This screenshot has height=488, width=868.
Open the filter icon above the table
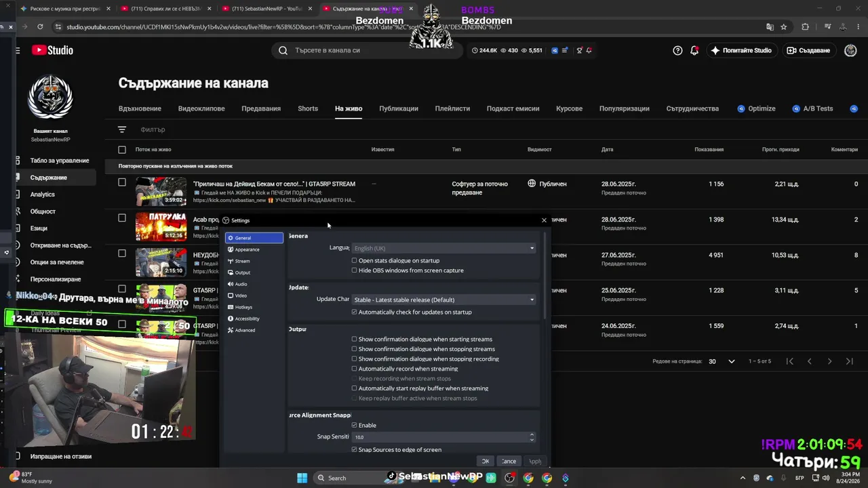click(122, 129)
